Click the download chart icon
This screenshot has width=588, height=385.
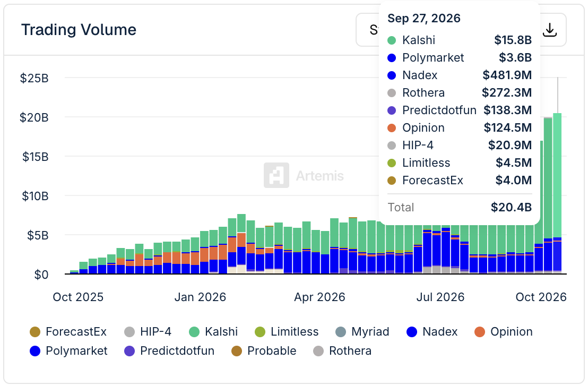[550, 30]
